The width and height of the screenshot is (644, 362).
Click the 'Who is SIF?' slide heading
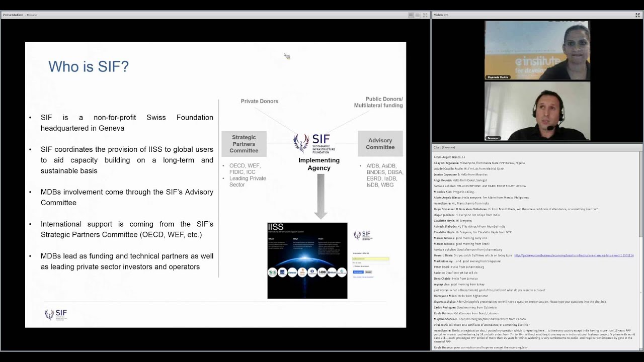pos(89,66)
